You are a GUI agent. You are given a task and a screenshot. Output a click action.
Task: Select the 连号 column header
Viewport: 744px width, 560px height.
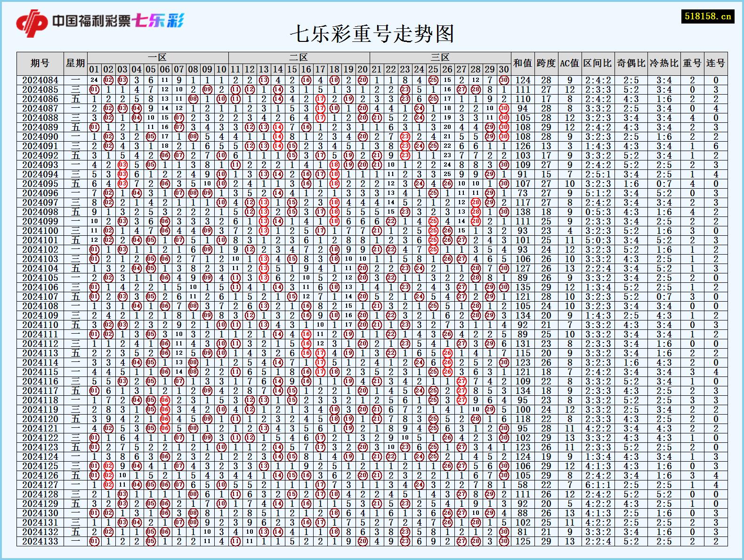[x=716, y=64]
